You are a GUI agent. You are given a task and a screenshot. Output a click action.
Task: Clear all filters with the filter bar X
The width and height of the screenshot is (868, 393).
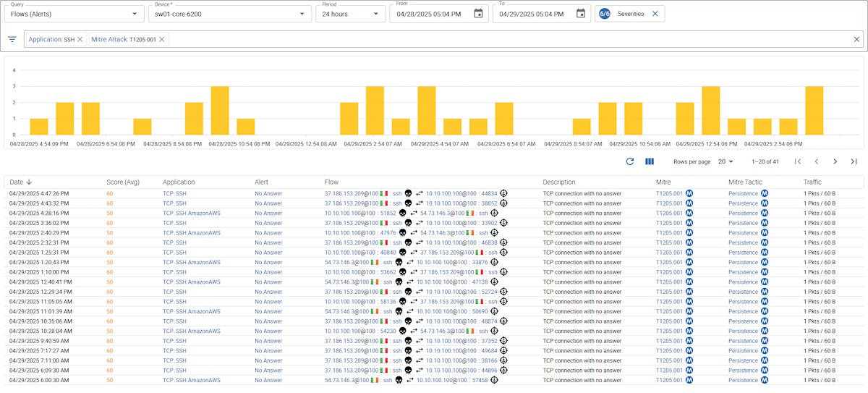point(856,39)
